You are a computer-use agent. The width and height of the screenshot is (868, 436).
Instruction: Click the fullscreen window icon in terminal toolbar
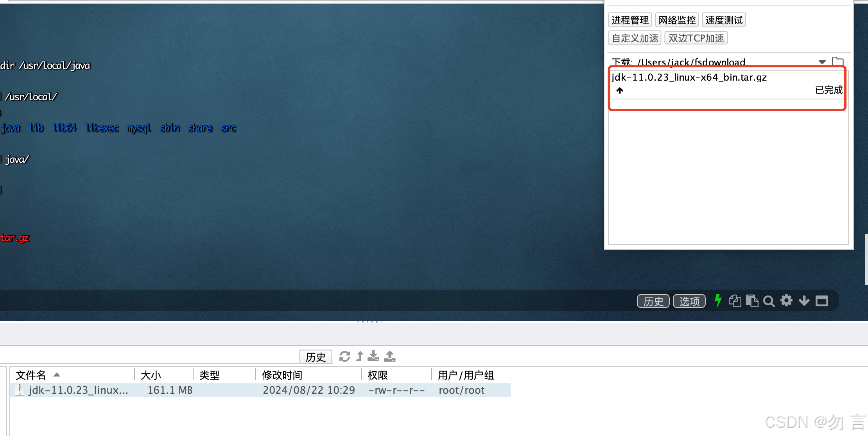[x=822, y=301]
